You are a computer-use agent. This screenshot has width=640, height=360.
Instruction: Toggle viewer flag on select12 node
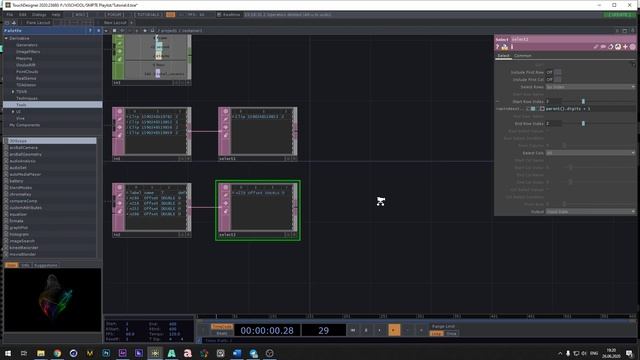click(x=226, y=187)
